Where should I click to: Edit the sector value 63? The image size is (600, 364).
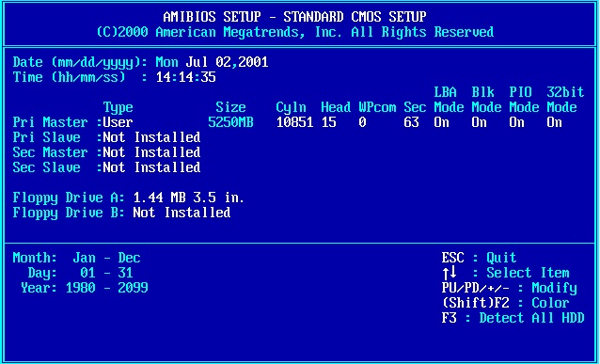(x=411, y=122)
